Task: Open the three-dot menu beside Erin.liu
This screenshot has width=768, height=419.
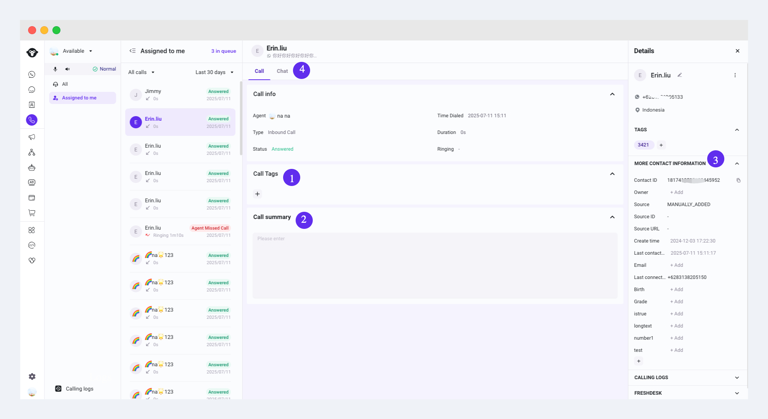Action: (x=735, y=75)
